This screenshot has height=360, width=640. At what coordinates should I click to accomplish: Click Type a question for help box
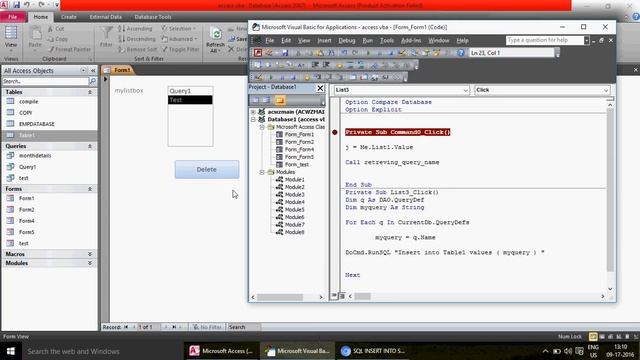point(544,40)
